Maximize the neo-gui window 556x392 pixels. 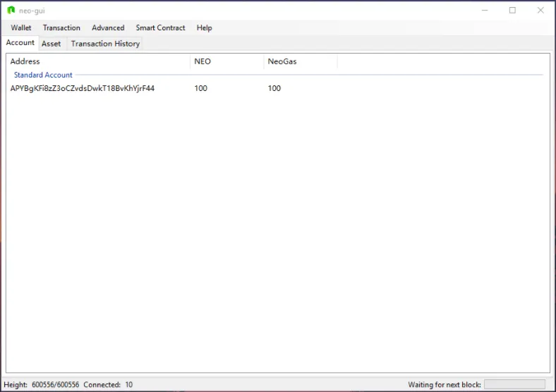point(512,11)
